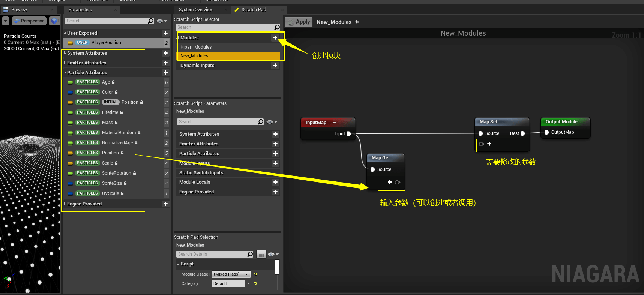Add a new Dynamic Input script

[275, 66]
